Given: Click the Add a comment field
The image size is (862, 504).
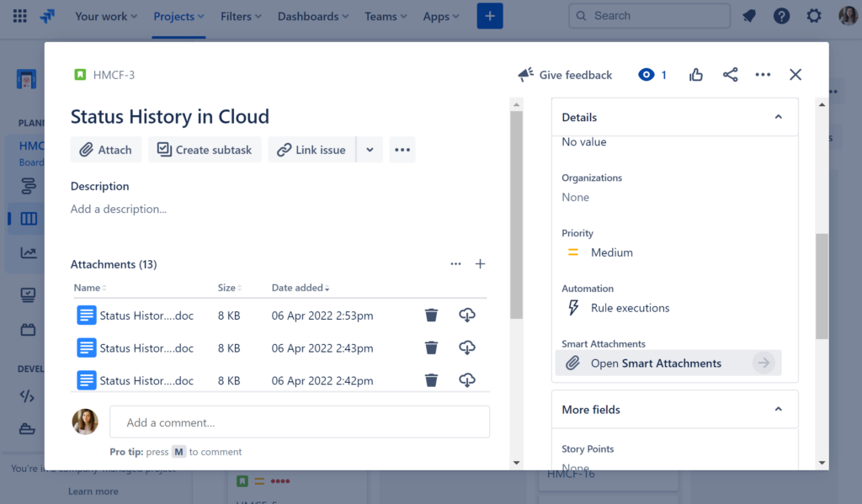Looking at the screenshot, I should point(299,421).
